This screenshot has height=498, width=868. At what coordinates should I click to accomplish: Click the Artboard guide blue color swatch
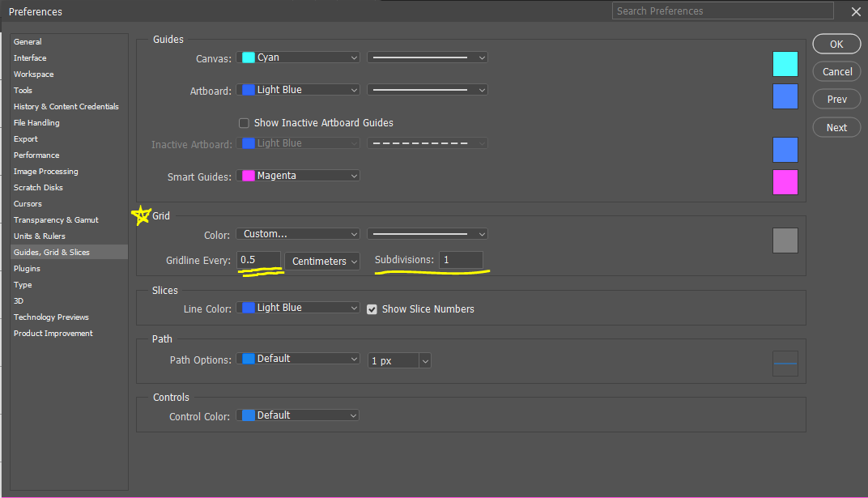pos(785,96)
